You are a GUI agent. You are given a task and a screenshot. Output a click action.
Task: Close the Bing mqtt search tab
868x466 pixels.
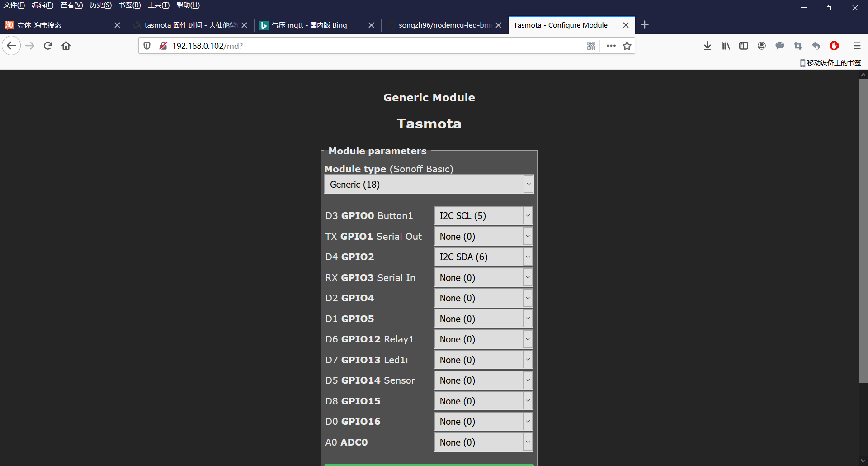pyautogui.click(x=371, y=25)
